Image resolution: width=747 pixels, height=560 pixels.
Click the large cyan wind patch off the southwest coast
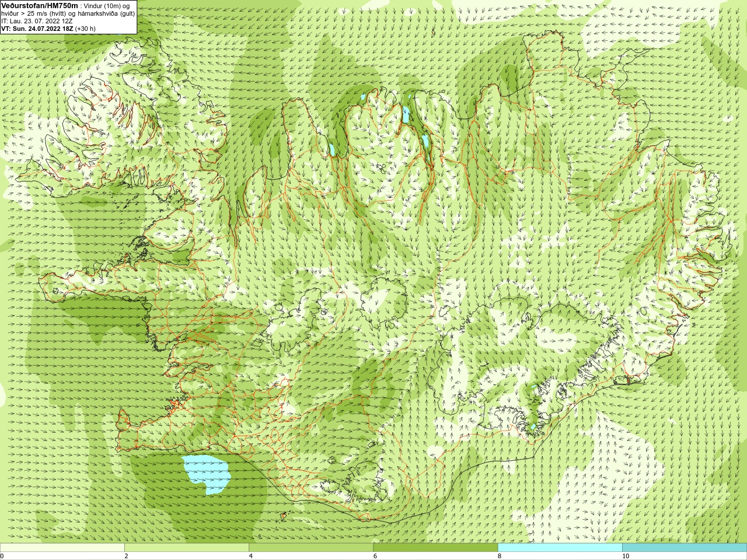(207, 474)
